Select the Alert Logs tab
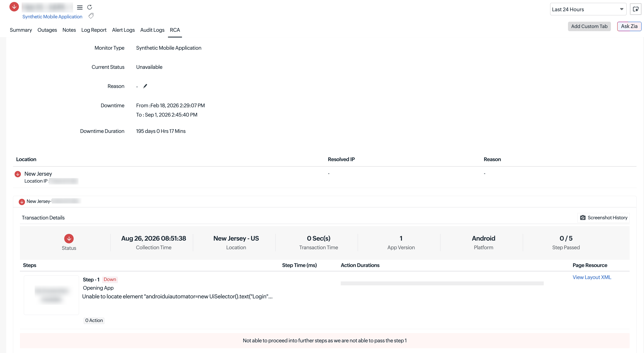The image size is (644, 353). click(123, 30)
